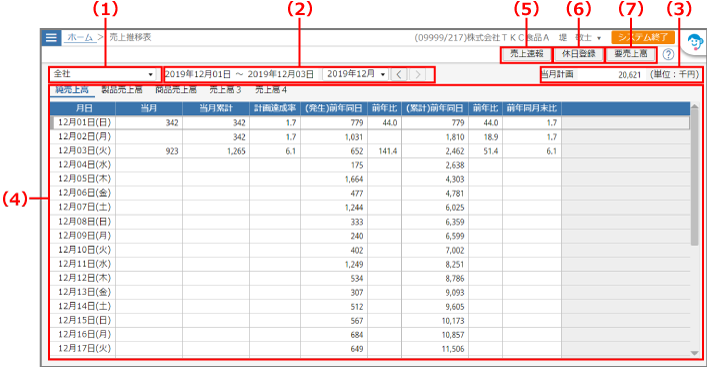Select the 売上高４ tab
The width and height of the screenshot is (707, 367).
pos(271,90)
